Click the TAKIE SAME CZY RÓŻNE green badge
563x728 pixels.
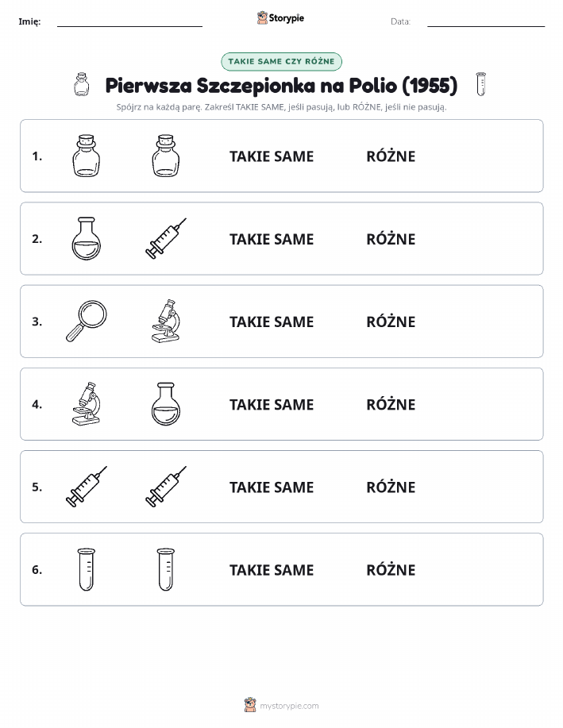[x=281, y=62]
